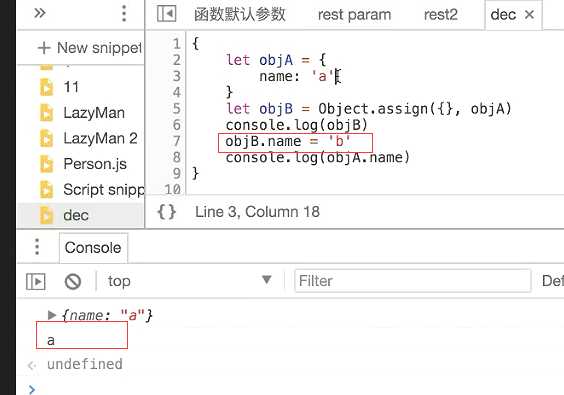Image resolution: width=564 pixels, height=395 pixels.
Task: Toggle the console sidebar icon
Action: point(36,281)
